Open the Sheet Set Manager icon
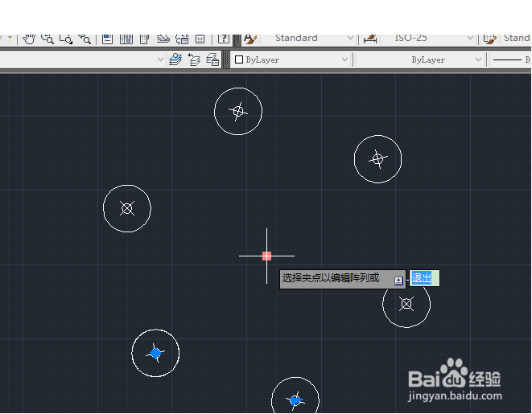The height and width of the screenshot is (414, 532). (163, 39)
